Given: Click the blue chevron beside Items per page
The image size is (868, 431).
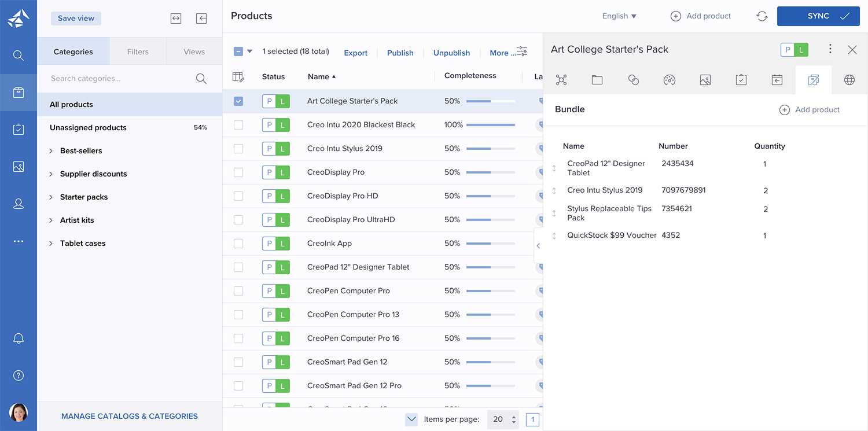Looking at the screenshot, I should point(411,419).
